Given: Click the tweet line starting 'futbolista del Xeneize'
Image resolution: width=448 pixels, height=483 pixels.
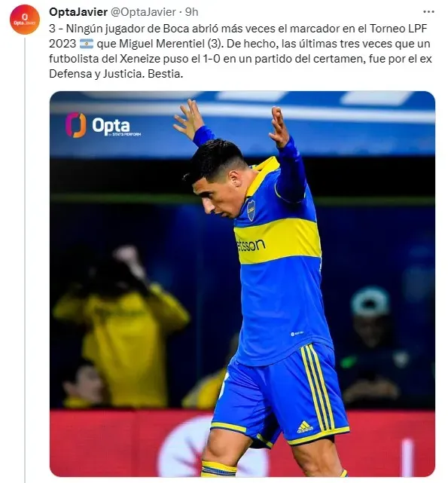Looking at the screenshot, I should click(240, 59).
